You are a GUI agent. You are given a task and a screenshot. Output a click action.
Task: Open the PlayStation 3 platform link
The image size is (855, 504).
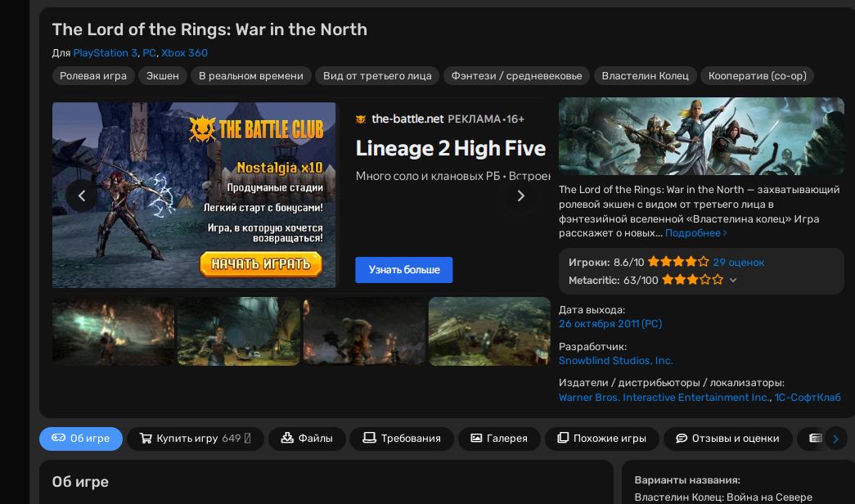pos(105,53)
